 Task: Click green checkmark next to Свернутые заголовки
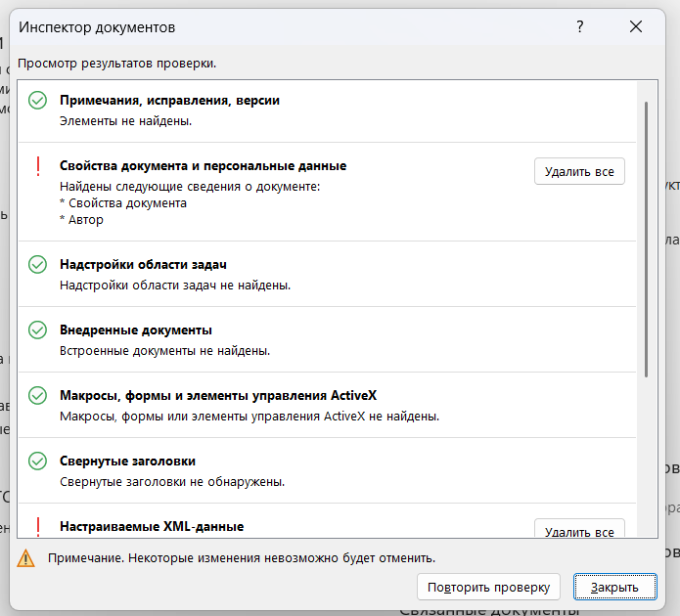pos(38,461)
